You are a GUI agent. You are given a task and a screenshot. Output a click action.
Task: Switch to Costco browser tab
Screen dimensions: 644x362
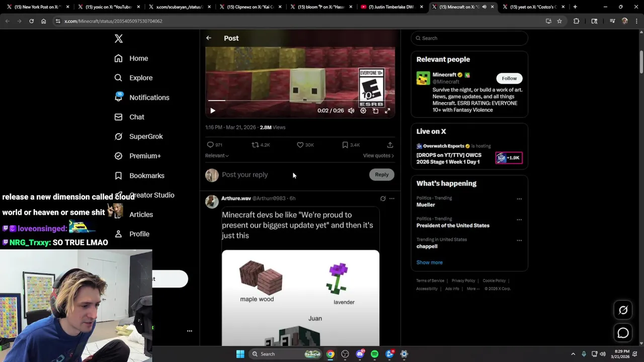[534, 7]
